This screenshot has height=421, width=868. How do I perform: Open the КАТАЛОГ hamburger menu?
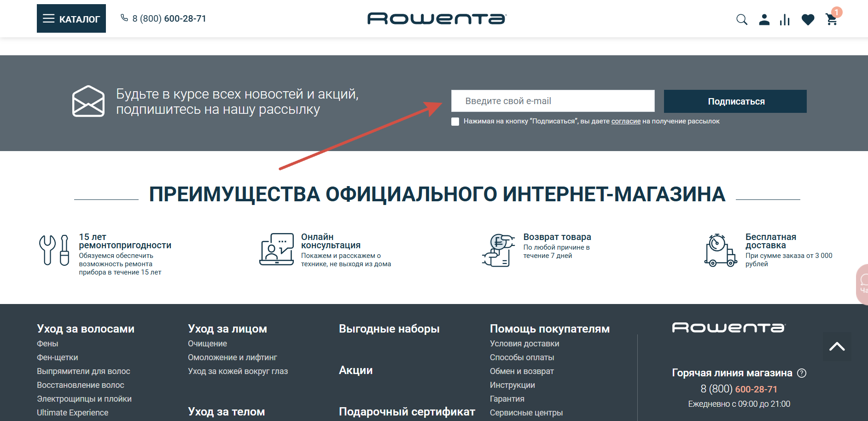71,18
